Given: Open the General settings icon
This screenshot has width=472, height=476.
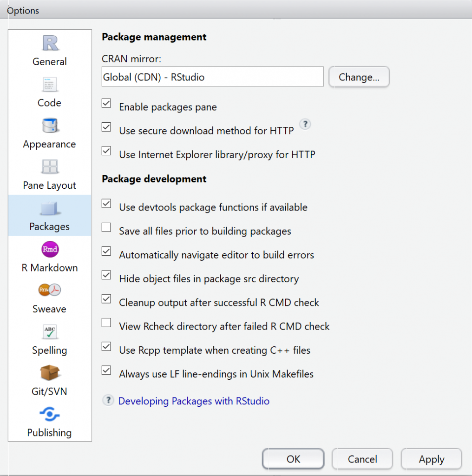Looking at the screenshot, I should (x=50, y=43).
